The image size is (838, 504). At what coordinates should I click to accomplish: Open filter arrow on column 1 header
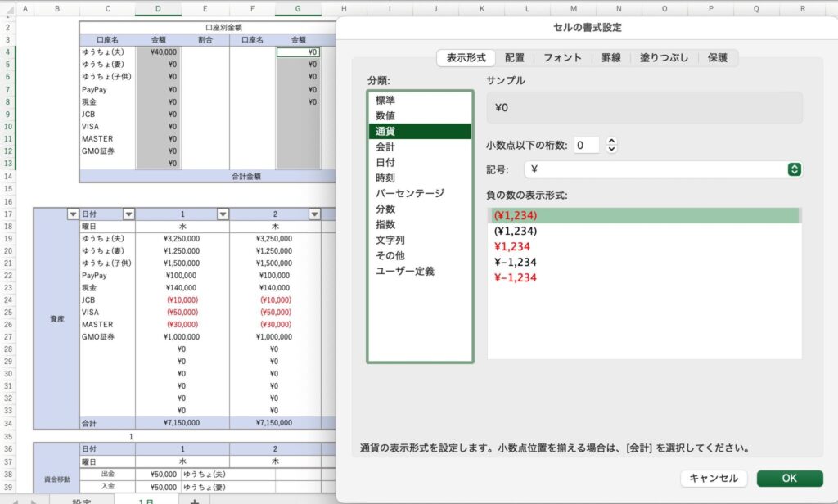click(x=222, y=214)
